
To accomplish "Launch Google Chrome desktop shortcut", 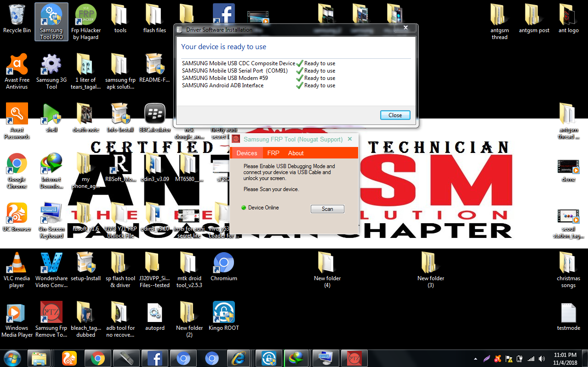I will pyautogui.click(x=17, y=171).
